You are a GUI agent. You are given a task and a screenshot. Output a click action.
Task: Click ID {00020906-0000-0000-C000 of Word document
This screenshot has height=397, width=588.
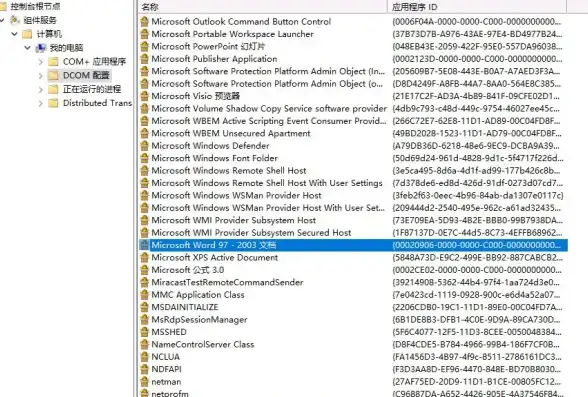pyautogui.click(x=477, y=245)
